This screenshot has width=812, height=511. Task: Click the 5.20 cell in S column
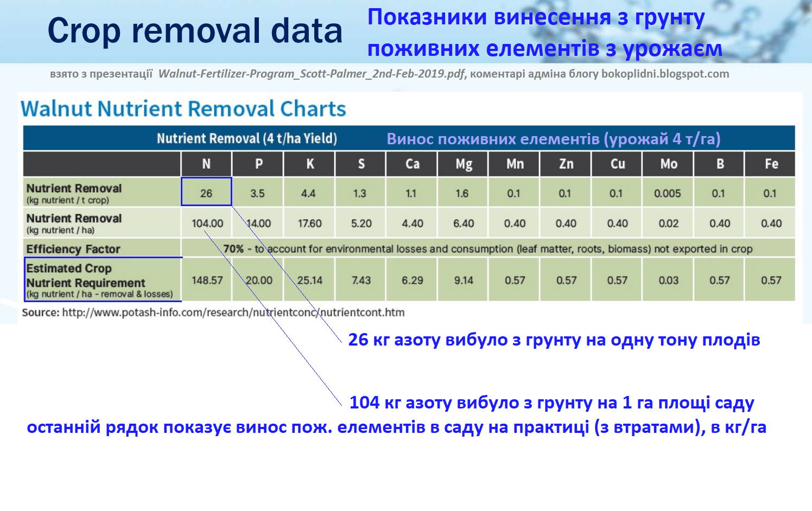tap(361, 223)
